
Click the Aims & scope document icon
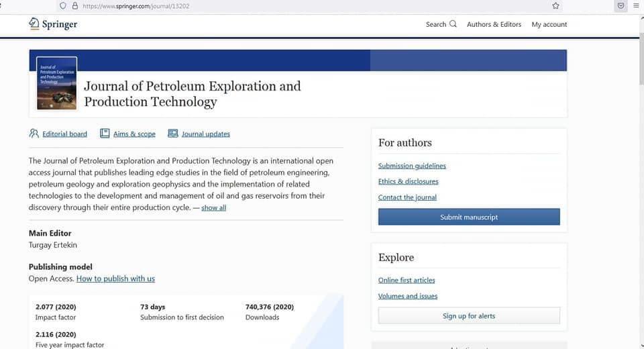click(105, 133)
